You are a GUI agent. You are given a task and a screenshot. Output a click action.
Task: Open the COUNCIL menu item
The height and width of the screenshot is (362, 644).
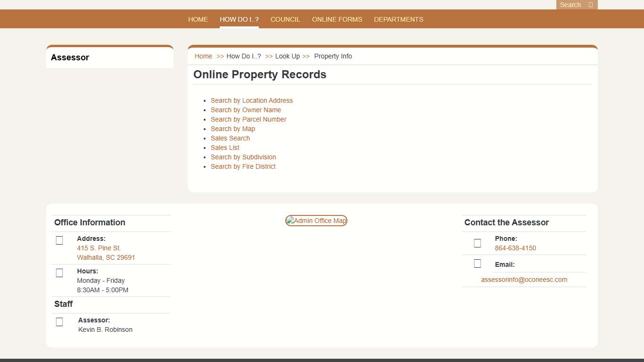[x=285, y=19]
